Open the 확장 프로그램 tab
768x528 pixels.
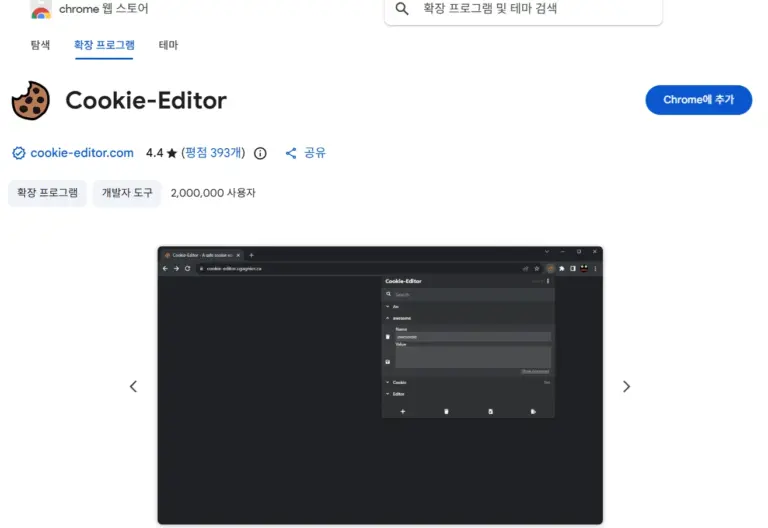(104, 45)
